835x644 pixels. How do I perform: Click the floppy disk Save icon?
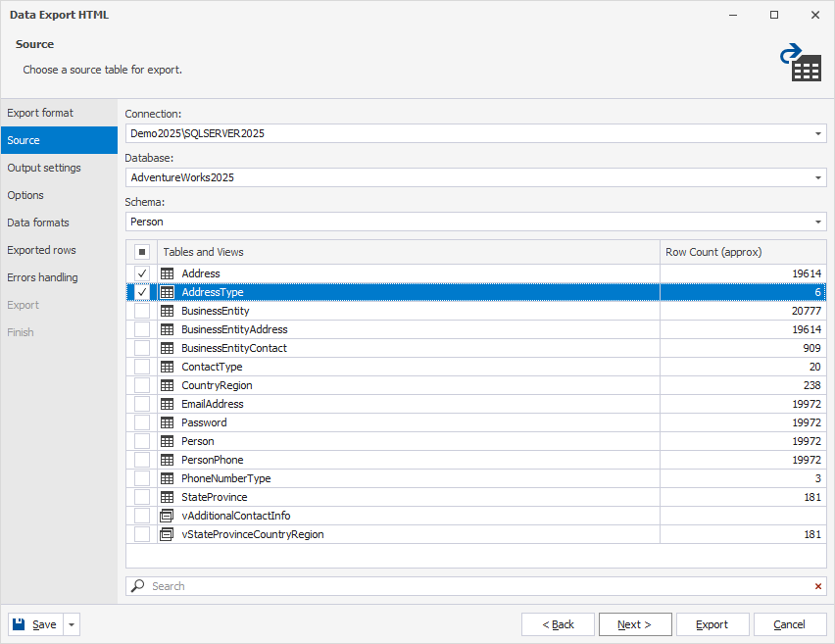[19, 624]
